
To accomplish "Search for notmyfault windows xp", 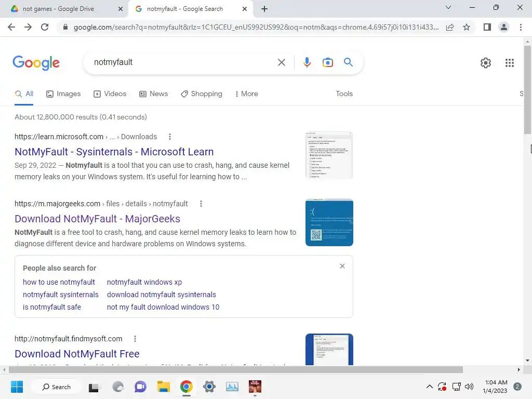I will coord(144,282).
